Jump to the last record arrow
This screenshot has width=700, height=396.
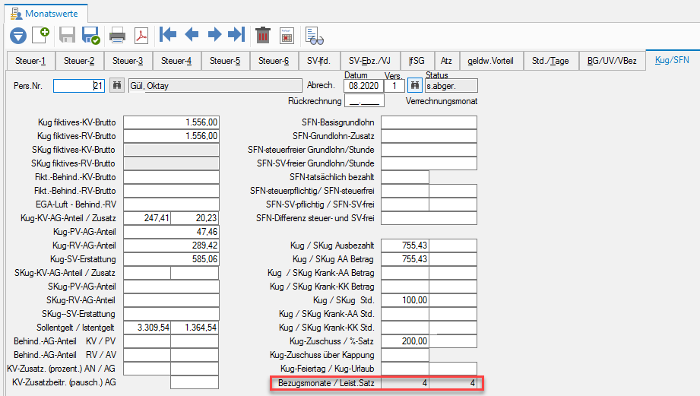(x=237, y=34)
